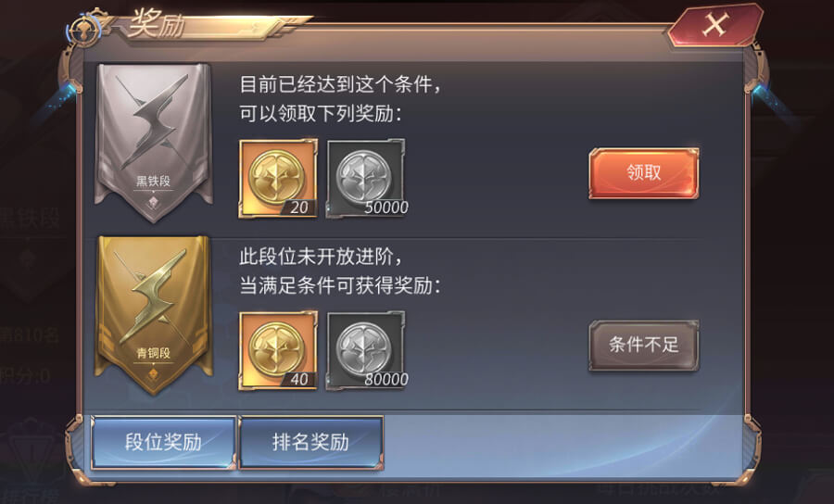Screen dimensions: 834x504
Task: Close the 奖励 reward dialog
Action: coord(715,25)
